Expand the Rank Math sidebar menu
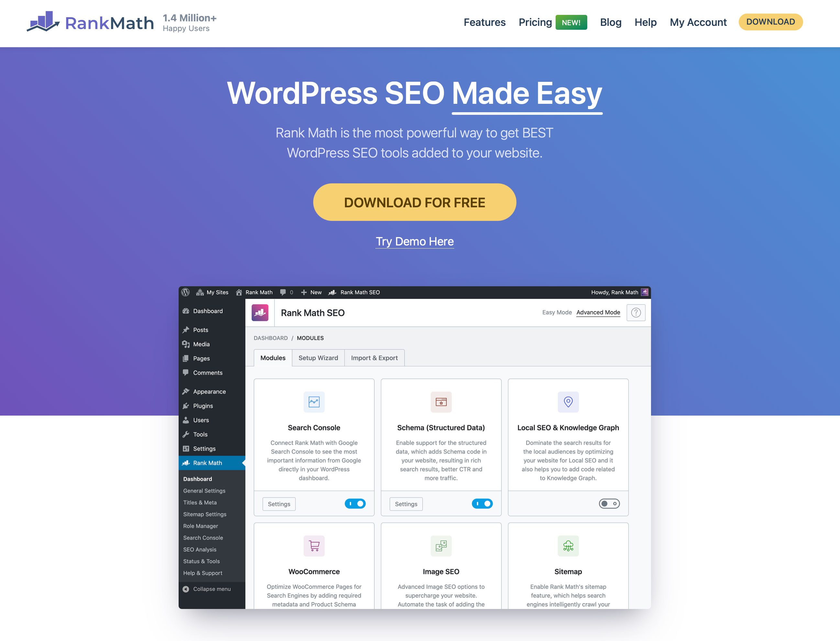The image size is (840, 641). [x=207, y=462]
